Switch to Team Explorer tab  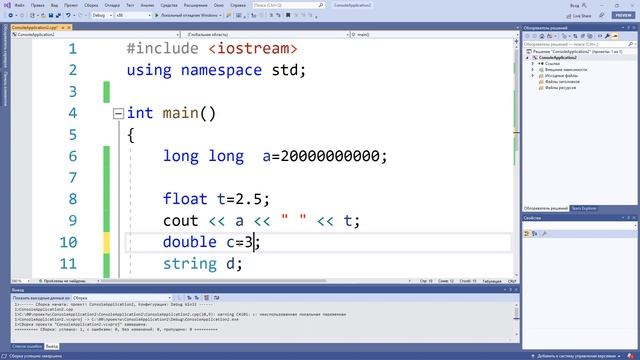pos(584,209)
